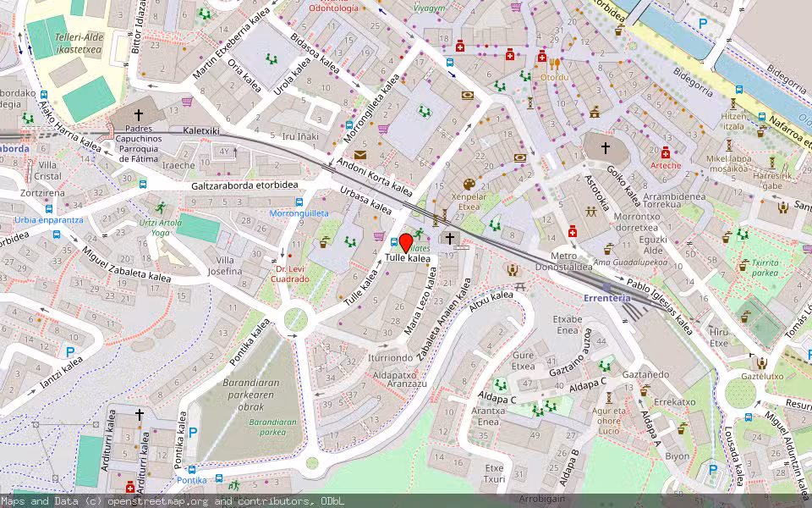Click the toilets icon beside Astotokia

(591, 212)
